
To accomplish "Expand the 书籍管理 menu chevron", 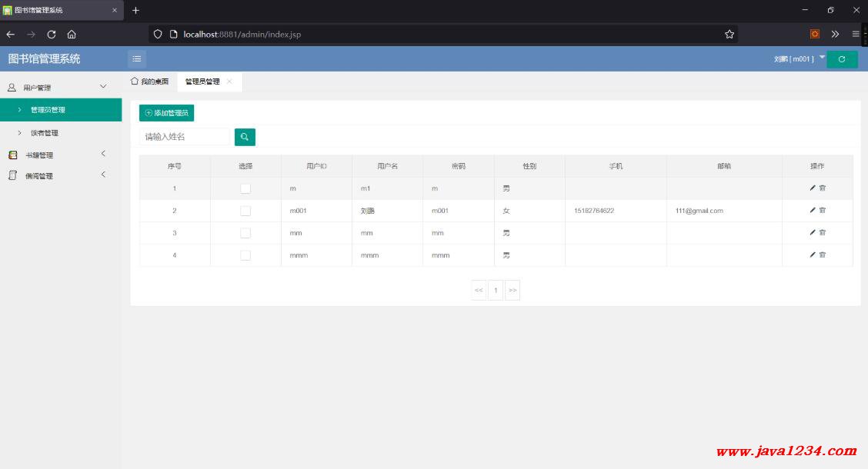I will pyautogui.click(x=103, y=154).
